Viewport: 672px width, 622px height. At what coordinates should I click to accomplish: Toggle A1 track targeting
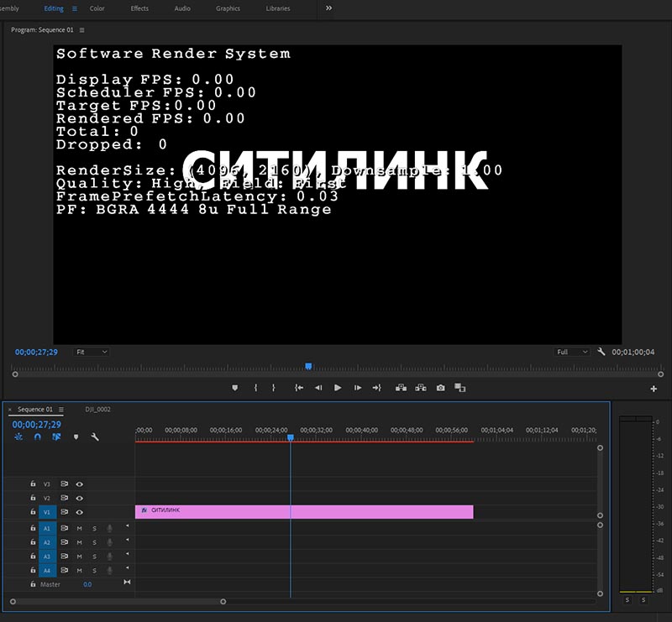pos(47,528)
